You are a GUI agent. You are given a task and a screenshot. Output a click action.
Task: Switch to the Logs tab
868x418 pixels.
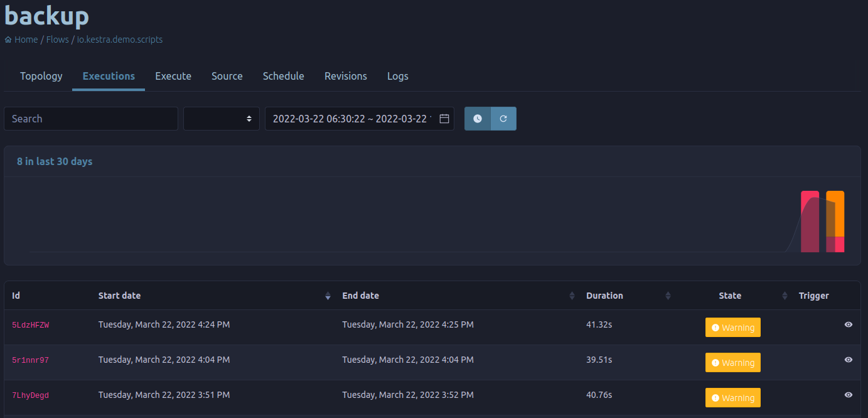(x=398, y=76)
